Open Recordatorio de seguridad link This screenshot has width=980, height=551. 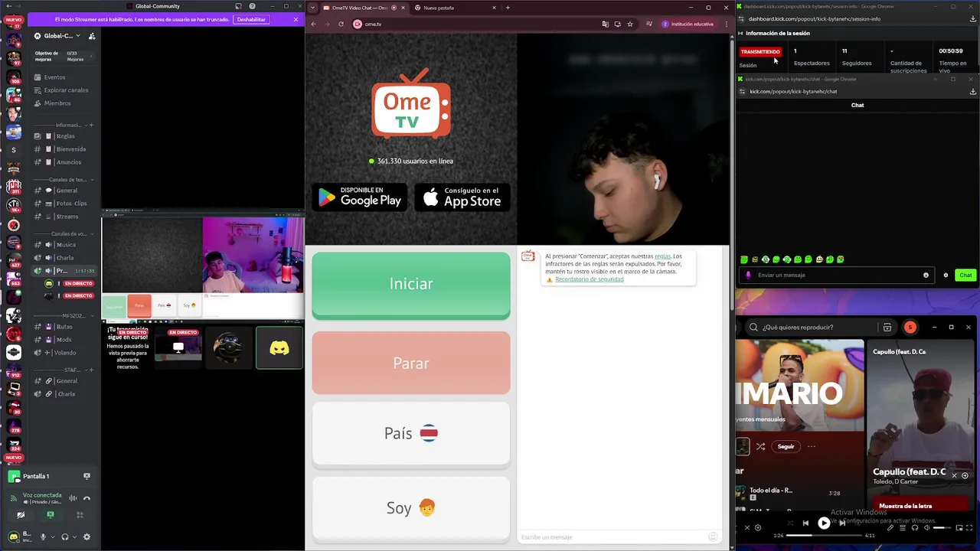[590, 279]
